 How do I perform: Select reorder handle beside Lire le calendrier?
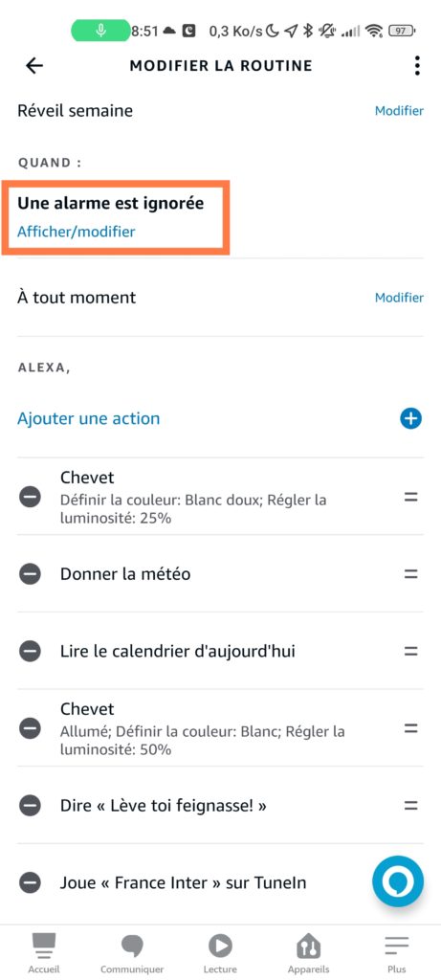tap(410, 651)
